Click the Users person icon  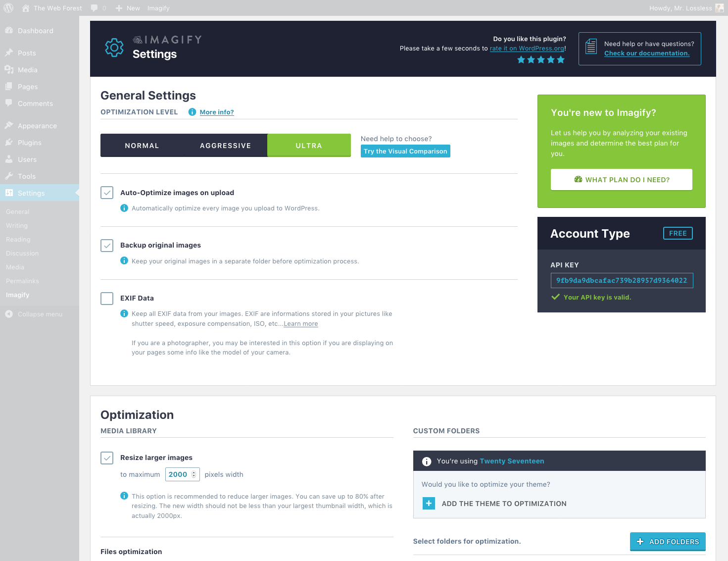click(x=9, y=159)
